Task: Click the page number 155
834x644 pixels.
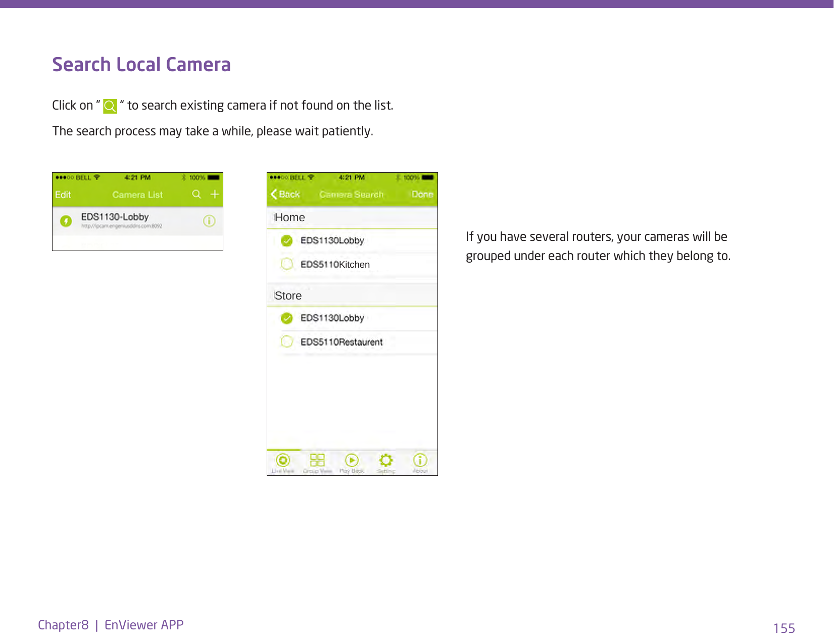Action: [x=784, y=628]
